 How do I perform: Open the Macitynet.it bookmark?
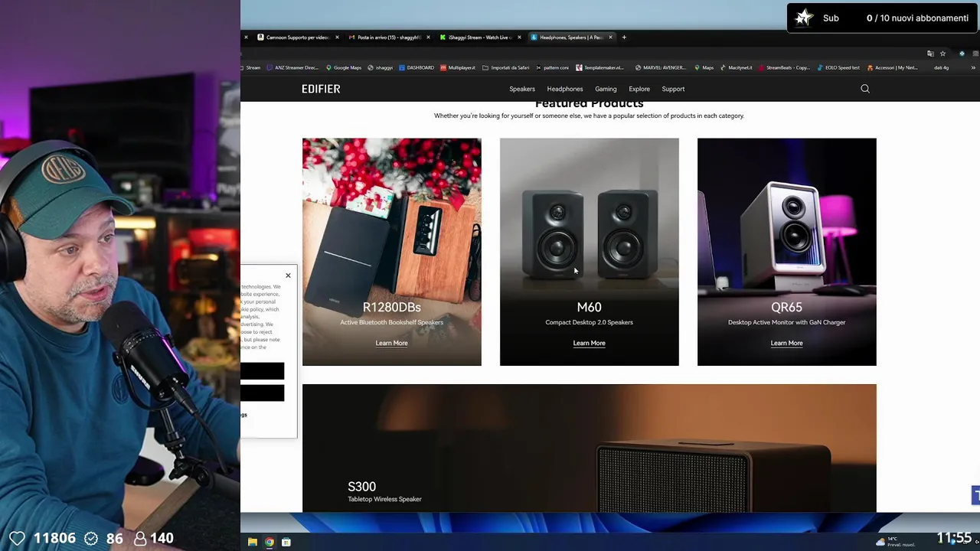click(x=737, y=67)
